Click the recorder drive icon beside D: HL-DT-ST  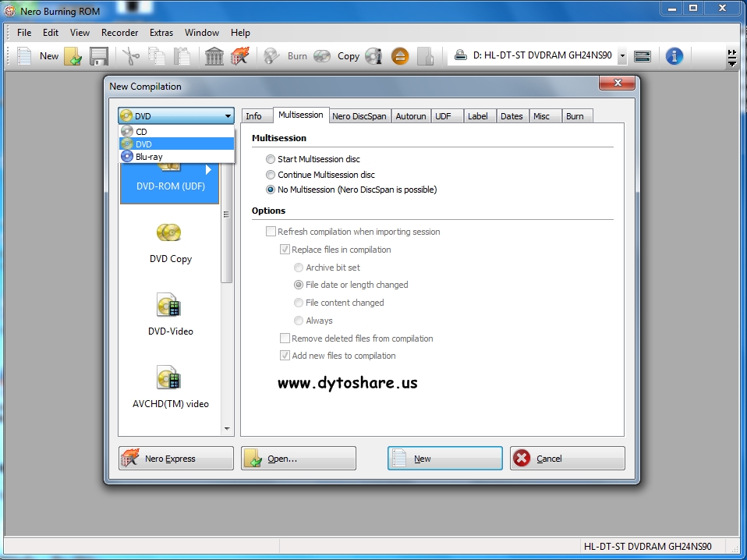click(x=460, y=55)
